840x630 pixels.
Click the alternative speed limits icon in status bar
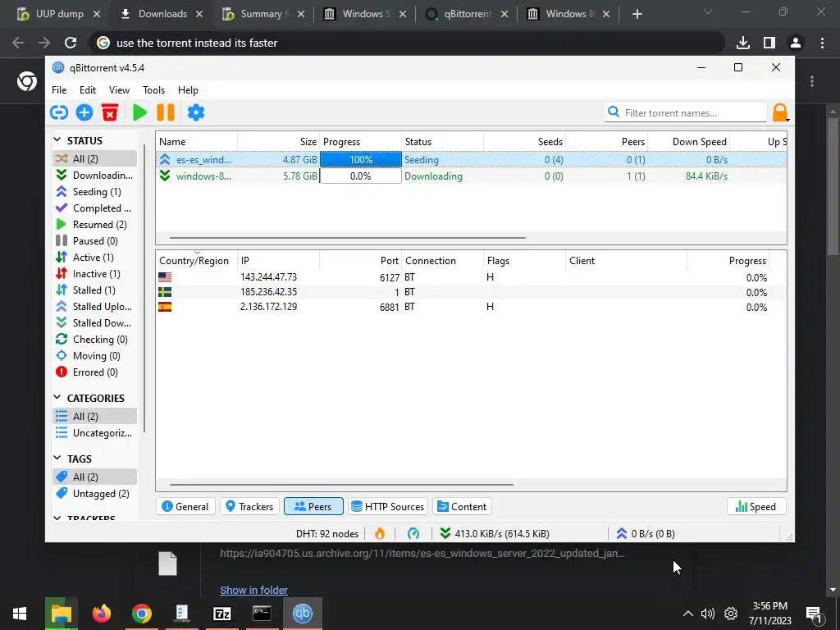click(413, 533)
